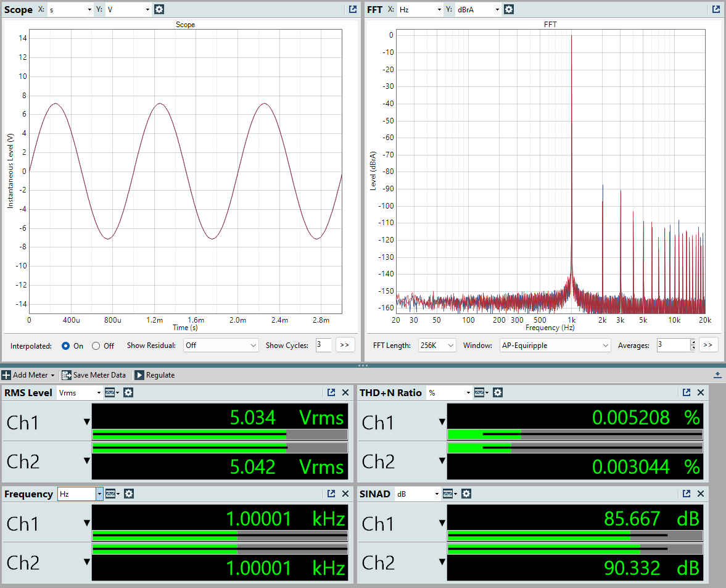This screenshot has width=726, height=588.
Task: Close the SINAD meter
Action: tap(701, 494)
